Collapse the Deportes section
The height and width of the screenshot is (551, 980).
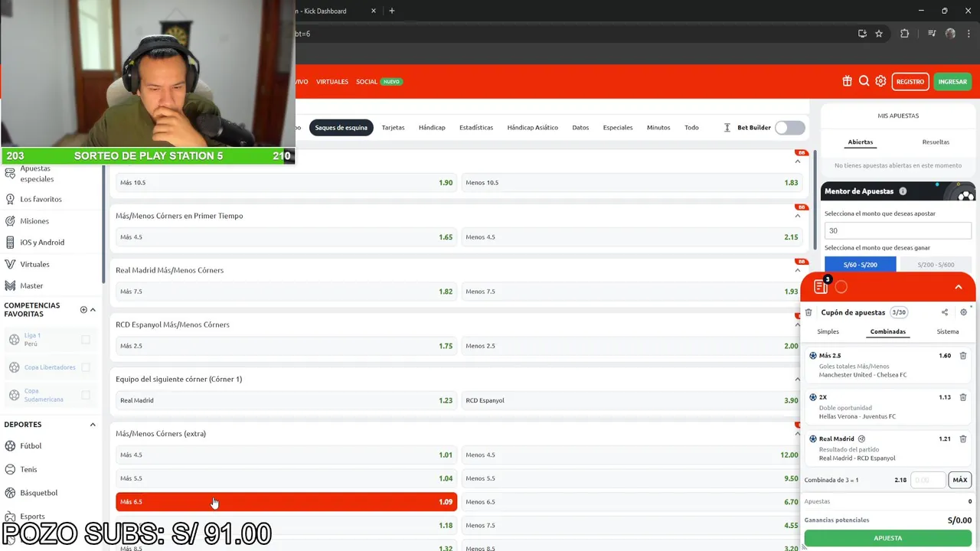coord(93,425)
